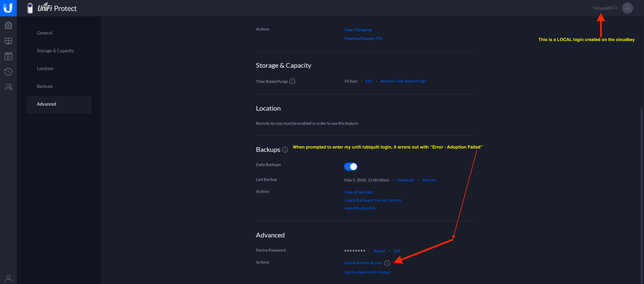This screenshot has width=644, height=284.
Task: Reveal the device password
Action: tap(379, 251)
